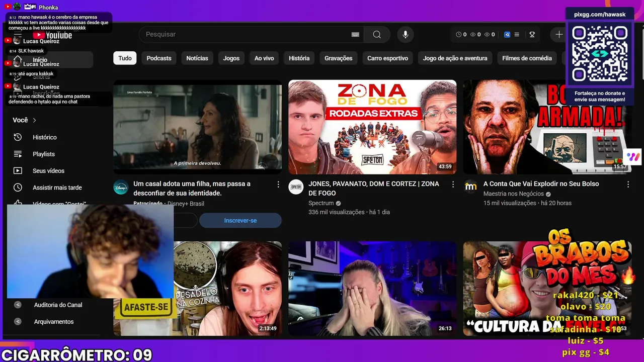This screenshot has height=362, width=644.
Task: Click the Disney+ Brasil sponsor name
Action: (186, 204)
